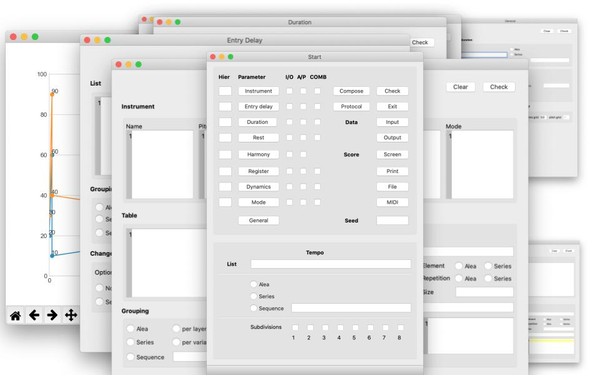Viewport: 600px width, 375px height.
Task: Click the MIDI score button
Action: click(392, 202)
